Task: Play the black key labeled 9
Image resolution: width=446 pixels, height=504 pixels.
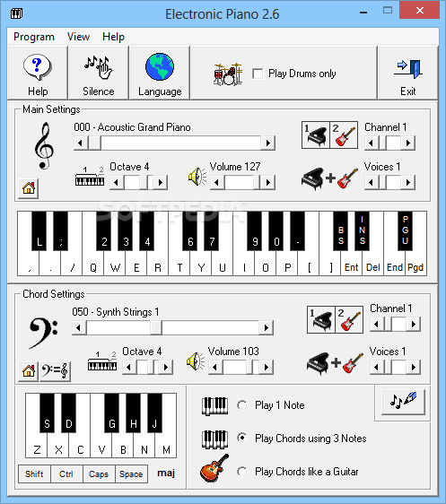Action: [255, 230]
